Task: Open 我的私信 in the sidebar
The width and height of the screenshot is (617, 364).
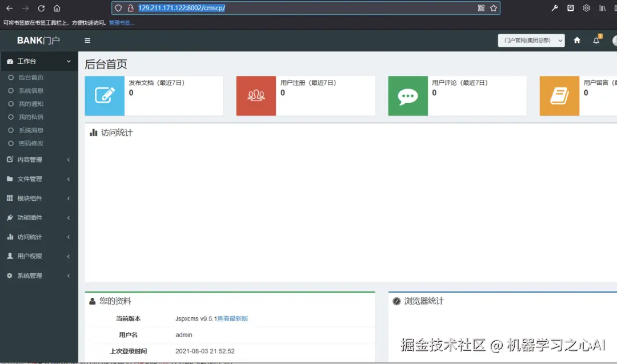Action: (31, 117)
